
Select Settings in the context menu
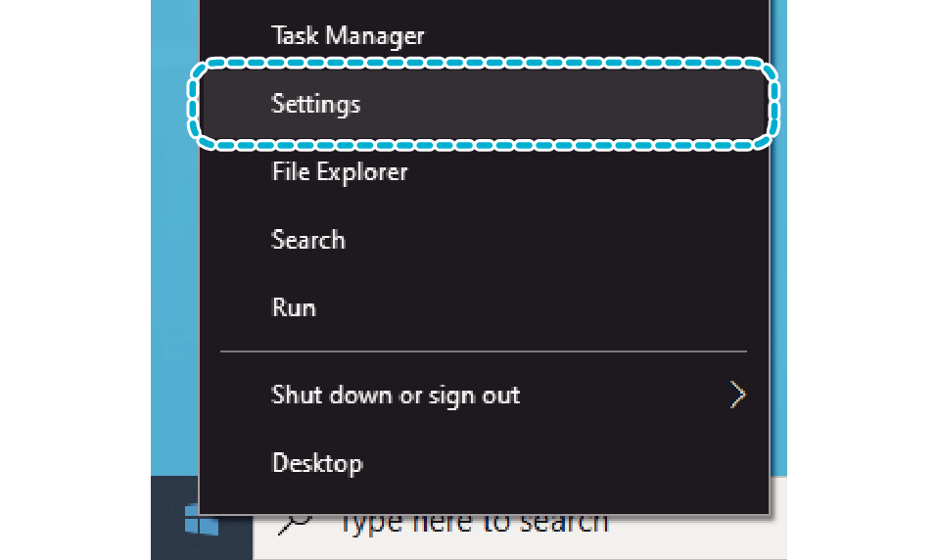point(316,104)
